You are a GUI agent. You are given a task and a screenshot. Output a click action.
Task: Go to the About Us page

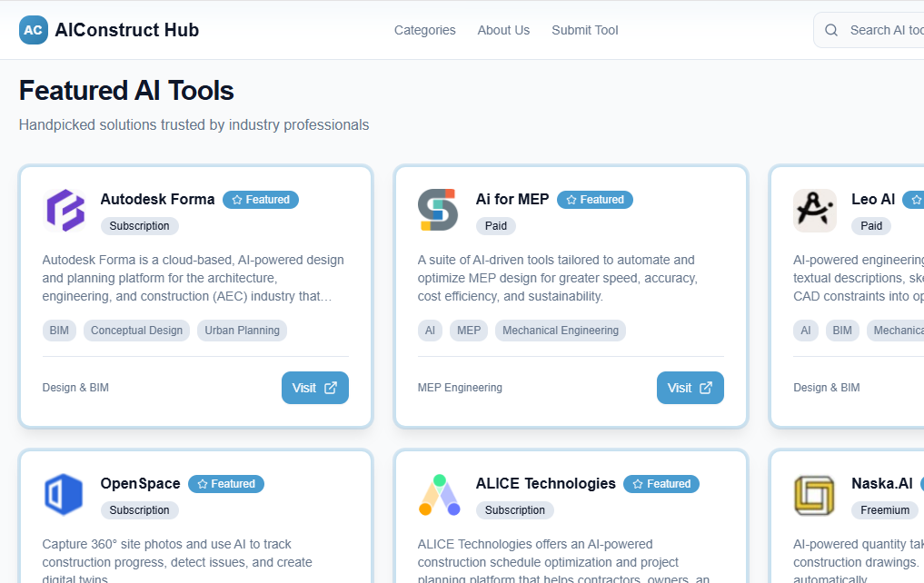(503, 30)
